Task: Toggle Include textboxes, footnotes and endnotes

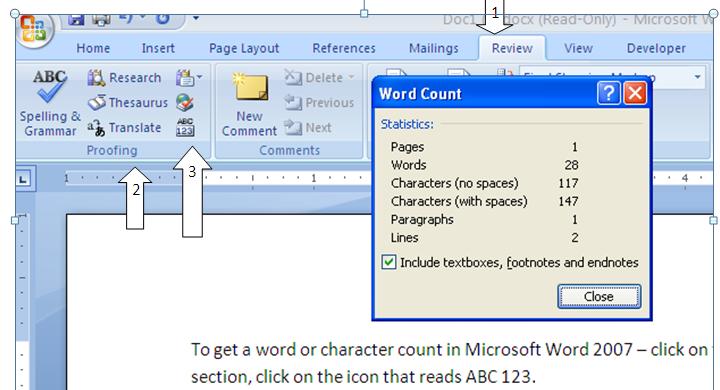Action: [x=388, y=262]
